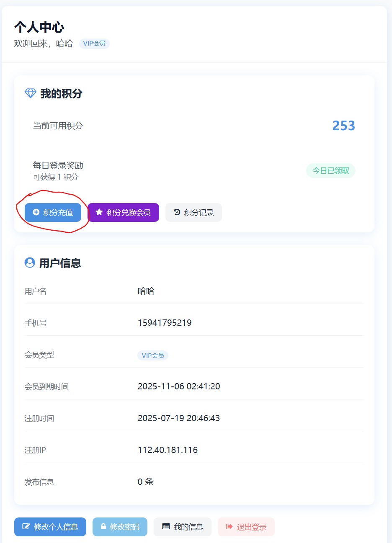Click the VIP会员 badge next to the welcome text
The height and width of the screenshot is (543, 392).
click(94, 44)
